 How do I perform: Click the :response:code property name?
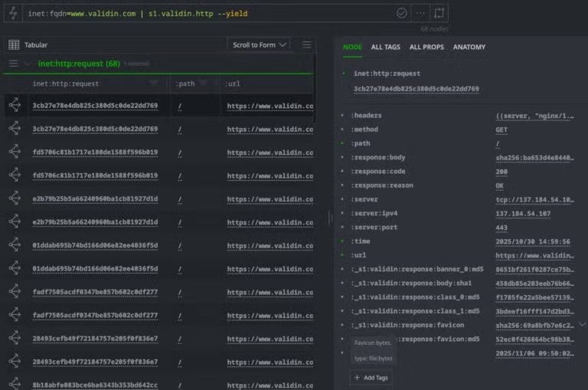pos(378,171)
